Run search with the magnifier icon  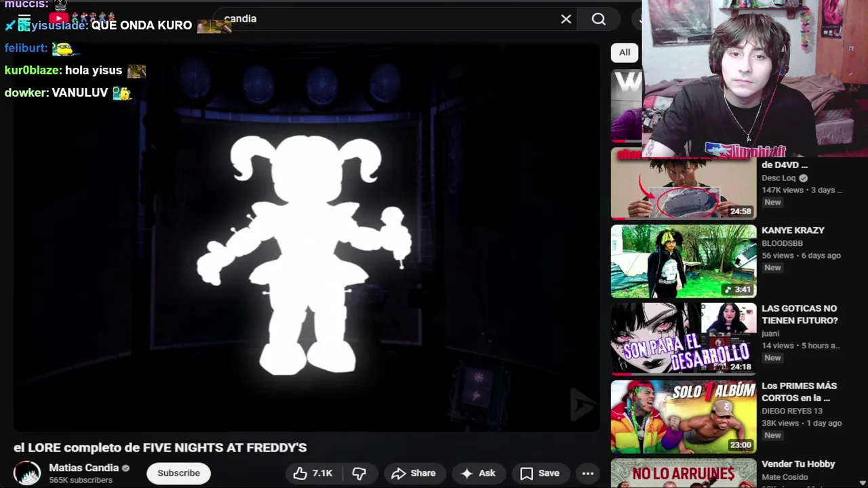(x=599, y=19)
